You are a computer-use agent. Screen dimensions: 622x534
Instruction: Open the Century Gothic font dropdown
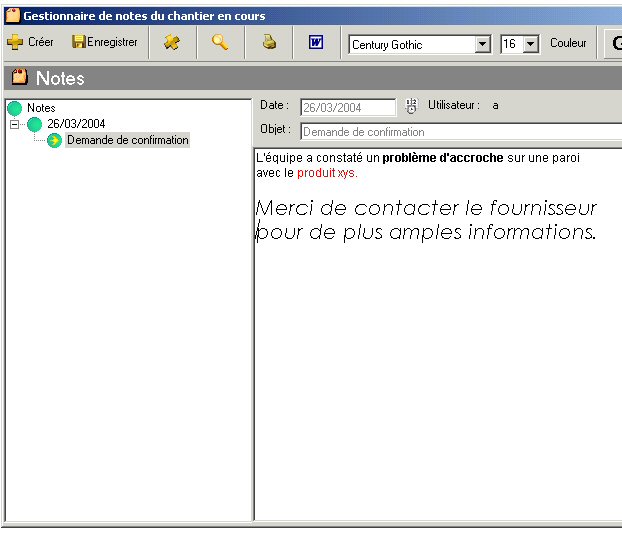tap(482, 44)
